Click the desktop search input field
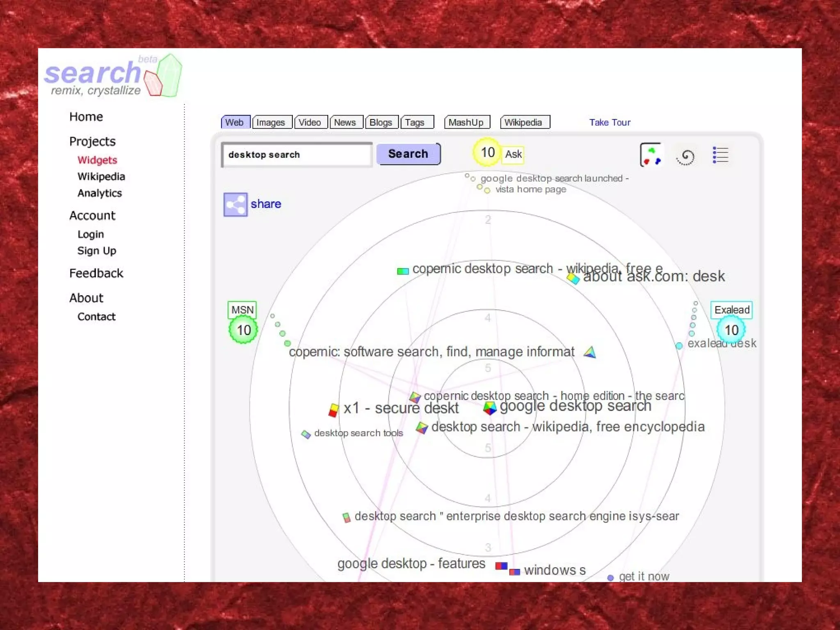 (x=297, y=155)
